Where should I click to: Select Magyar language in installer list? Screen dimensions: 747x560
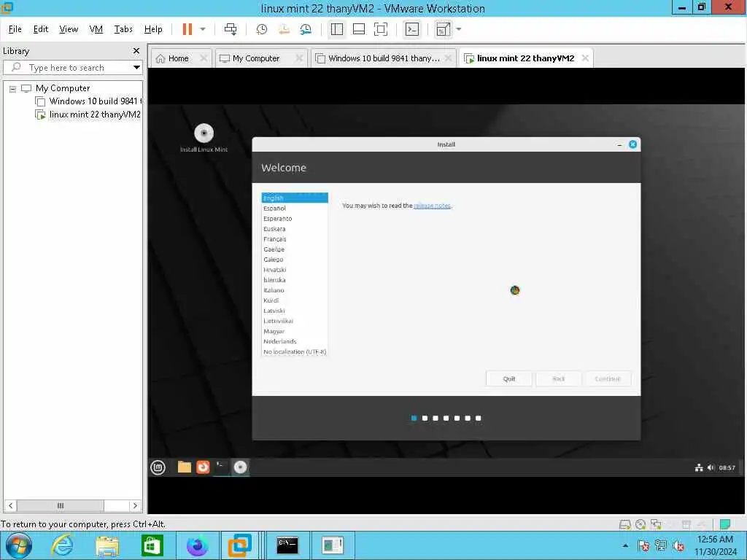click(295, 331)
